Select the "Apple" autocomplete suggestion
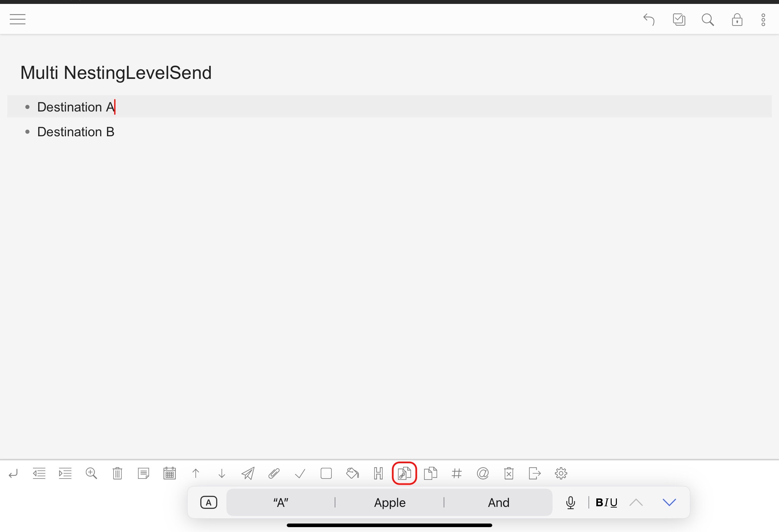Viewport: 779px width, 532px height. pos(390,503)
